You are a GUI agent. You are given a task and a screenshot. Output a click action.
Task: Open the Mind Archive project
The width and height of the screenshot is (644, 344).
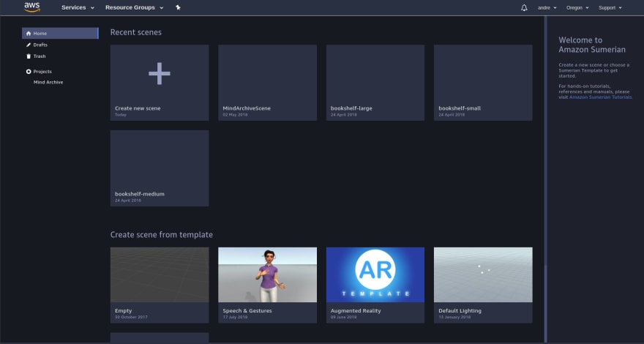tap(48, 82)
